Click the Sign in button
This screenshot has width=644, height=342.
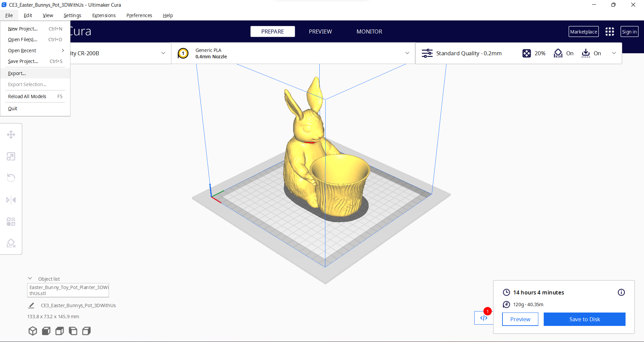tap(629, 31)
